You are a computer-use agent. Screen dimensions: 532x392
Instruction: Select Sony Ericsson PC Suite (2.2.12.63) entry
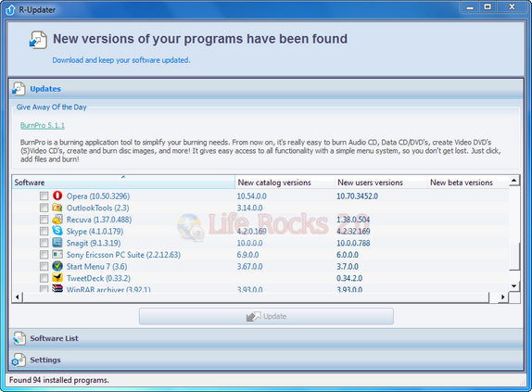click(123, 255)
